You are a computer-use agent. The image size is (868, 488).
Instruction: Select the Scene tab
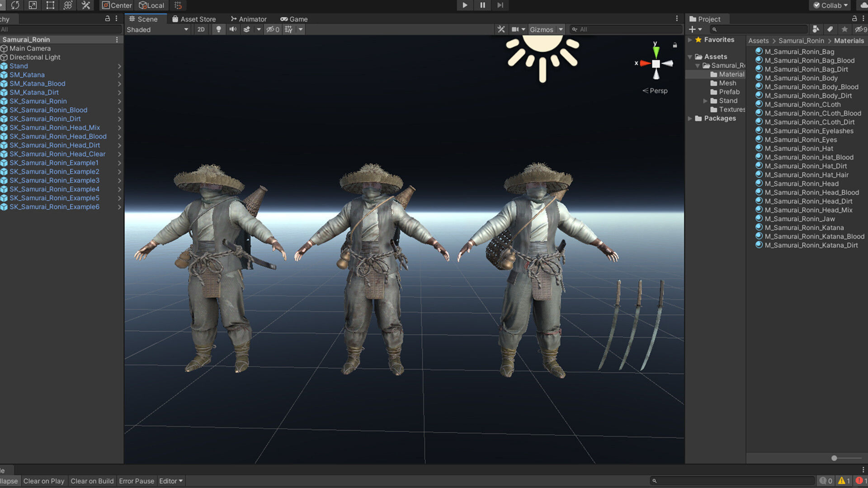143,19
